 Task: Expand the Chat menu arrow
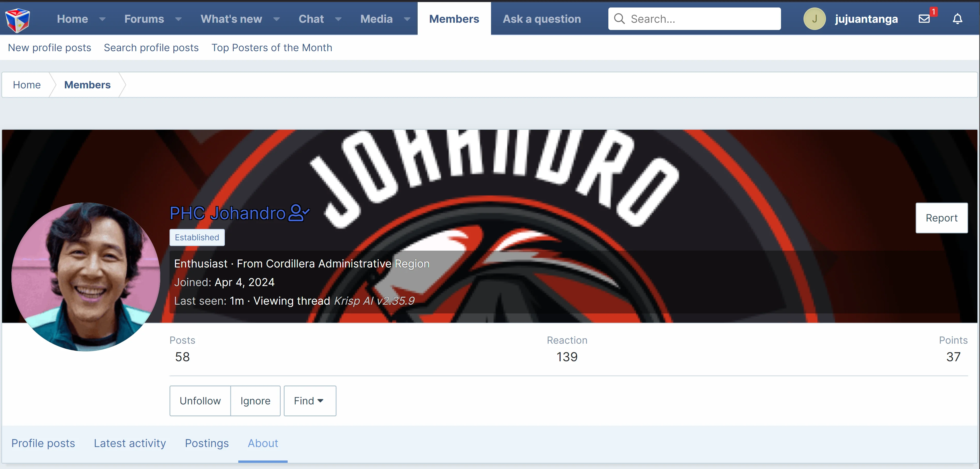tap(338, 19)
